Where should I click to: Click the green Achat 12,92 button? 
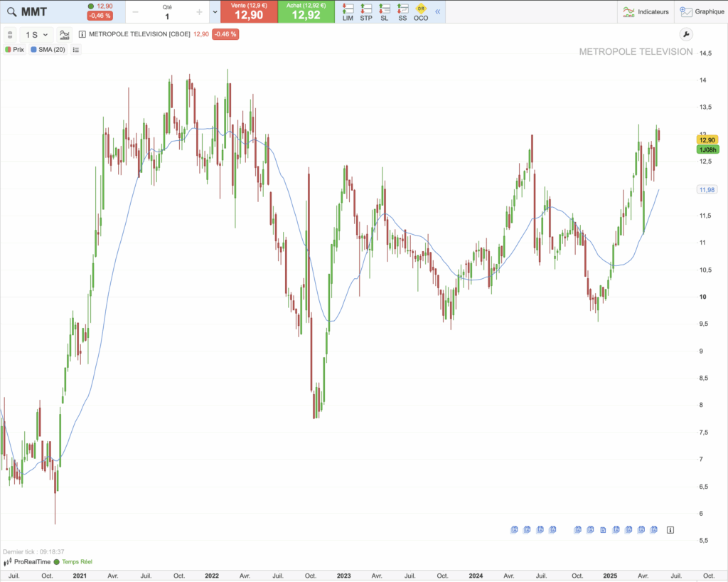pyautogui.click(x=306, y=11)
